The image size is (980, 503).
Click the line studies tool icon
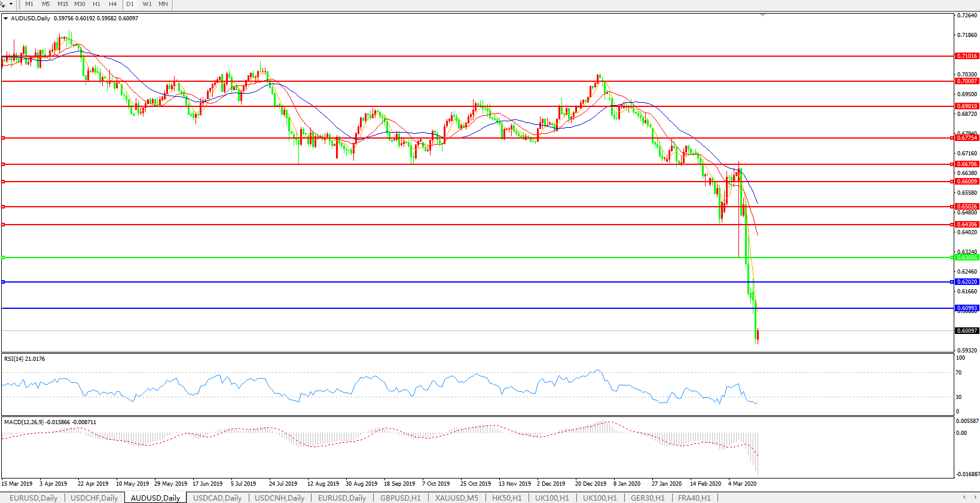[3, 4]
